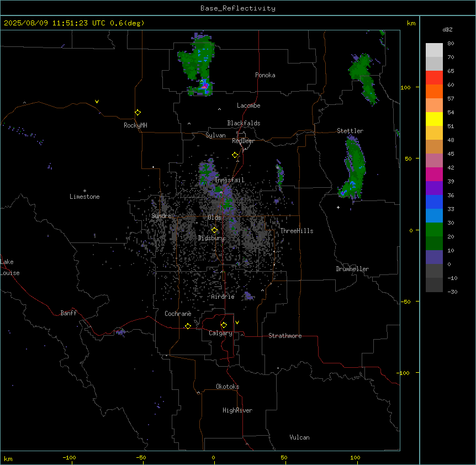The image size is (476, 465).
Task: Select the slate purple legend swatch below 10
Action: (434, 257)
